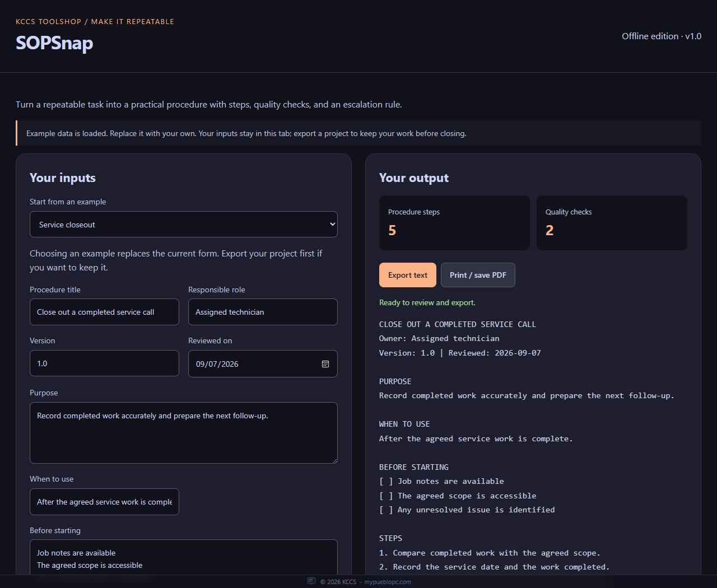Click the SOPSnap app title

click(x=54, y=43)
